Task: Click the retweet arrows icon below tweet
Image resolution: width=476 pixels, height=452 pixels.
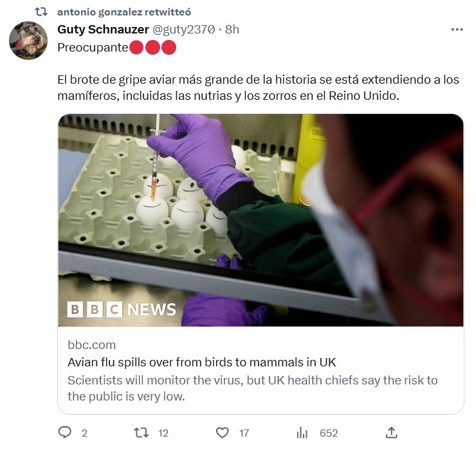Action: (x=141, y=433)
